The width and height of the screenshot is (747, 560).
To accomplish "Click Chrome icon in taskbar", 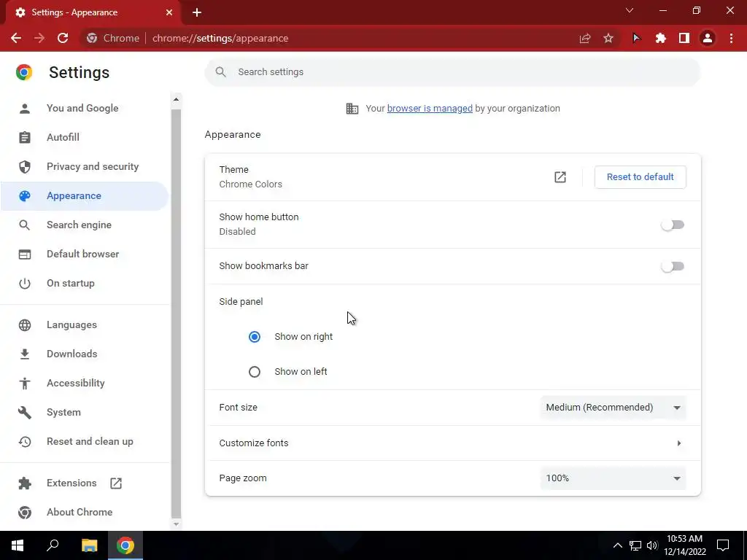I will (x=125, y=545).
